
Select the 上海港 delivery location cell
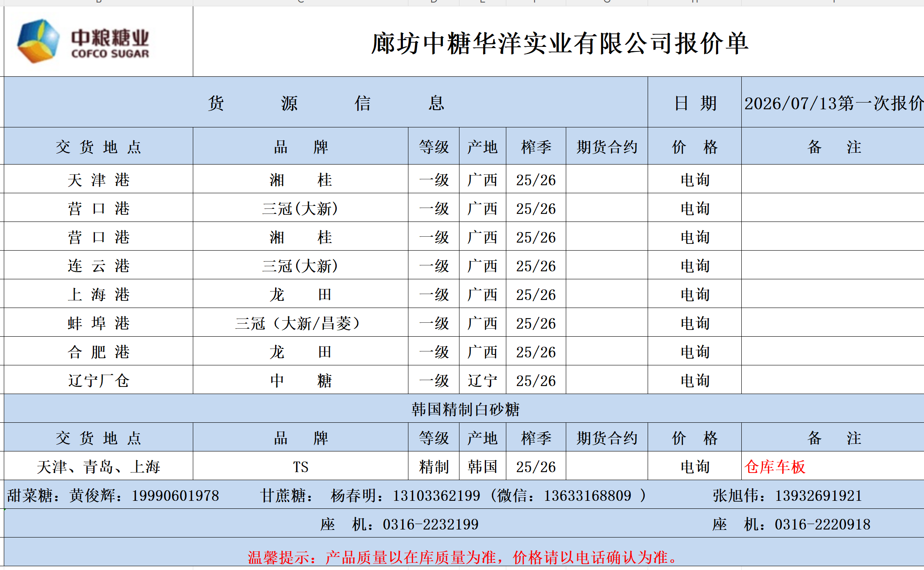[98, 294]
